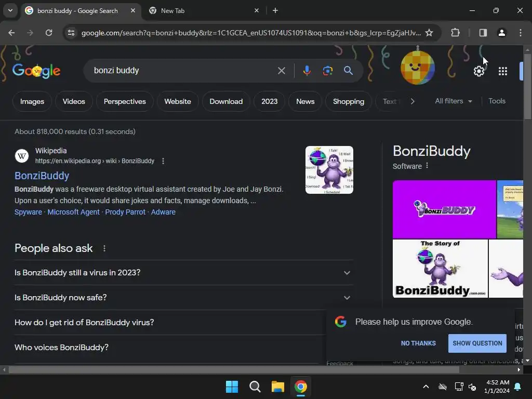Viewport: 532px width, 399px height.
Task: Show hidden system tray icons
Action: (426, 387)
